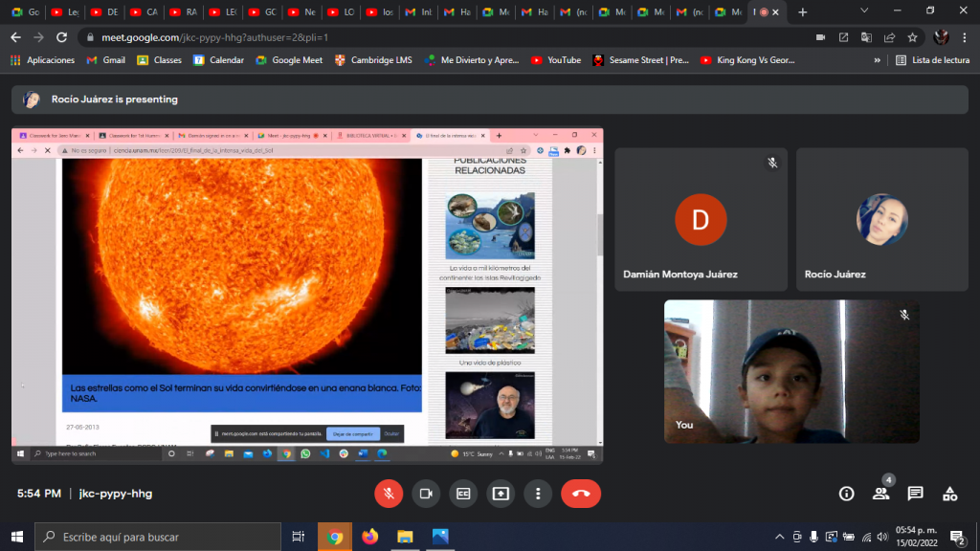Image resolution: width=980 pixels, height=551 pixels.
Task: Open the Cambridge LMS bookmark
Action: pos(373,60)
